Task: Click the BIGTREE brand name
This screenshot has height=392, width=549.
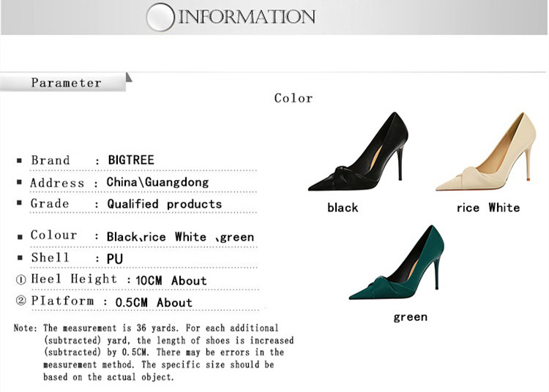Action: (131, 160)
